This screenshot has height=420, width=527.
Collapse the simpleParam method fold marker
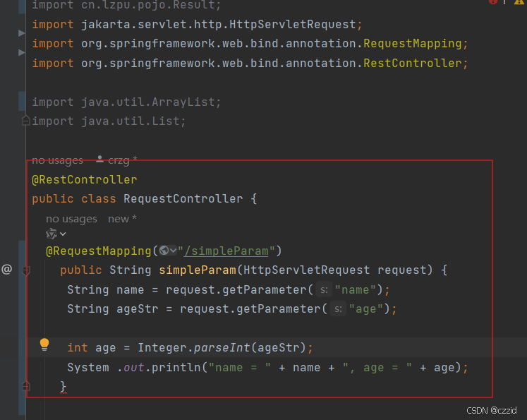pyautogui.click(x=26, y=270)
